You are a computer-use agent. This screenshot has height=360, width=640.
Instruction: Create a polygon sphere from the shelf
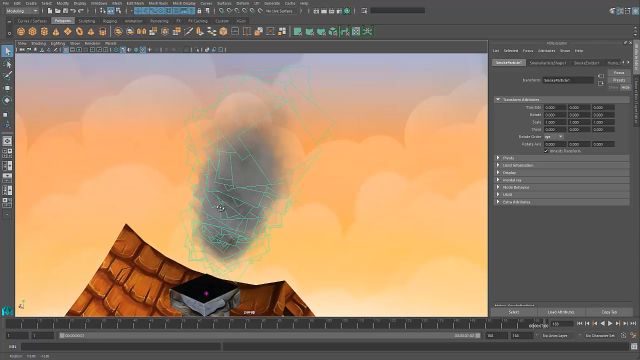pyautogui.click(x=21, y=31)
